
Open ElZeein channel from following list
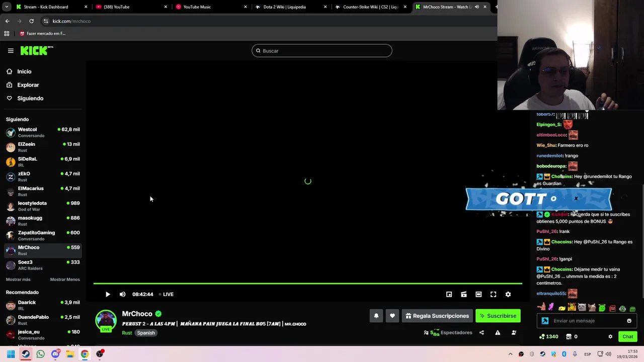tap(43, 147)
